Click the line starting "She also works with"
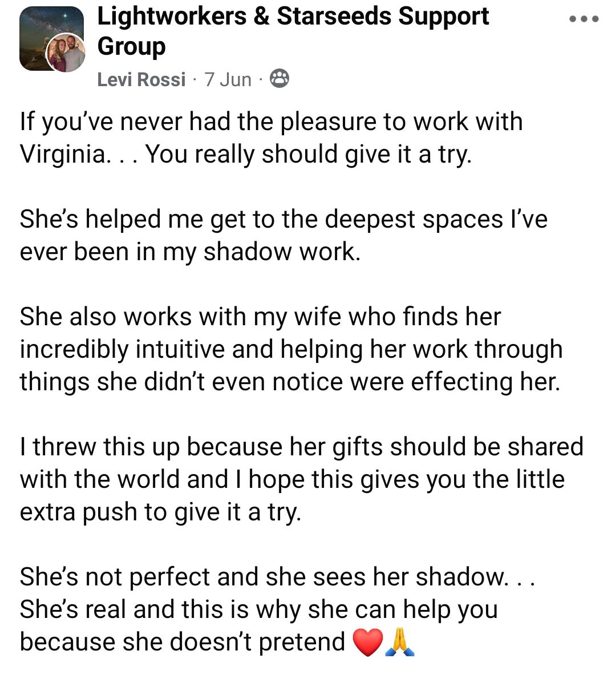The height and width of the screenshot is (679, 616). pos(260,317)
